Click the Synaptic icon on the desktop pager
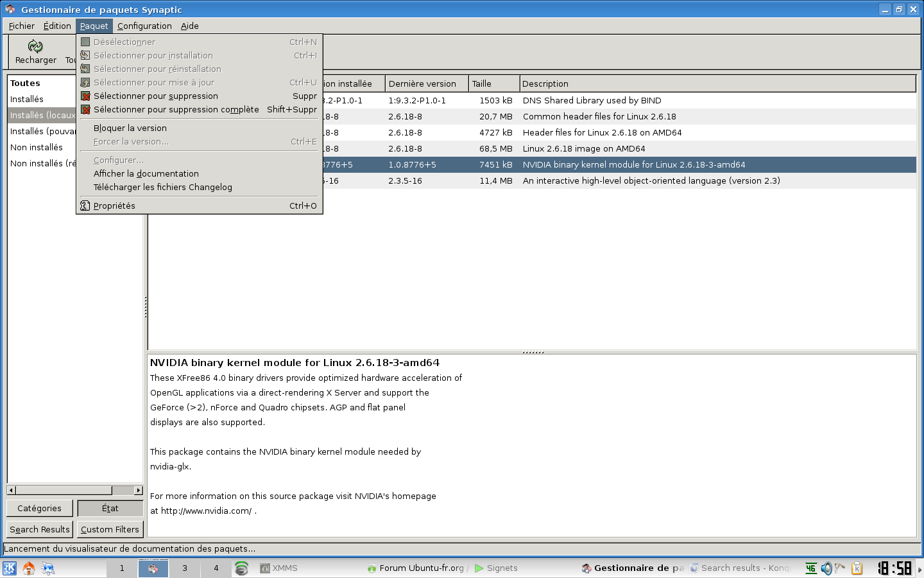The width and height of the screenshot is (924, 578). tap(153, 568)
